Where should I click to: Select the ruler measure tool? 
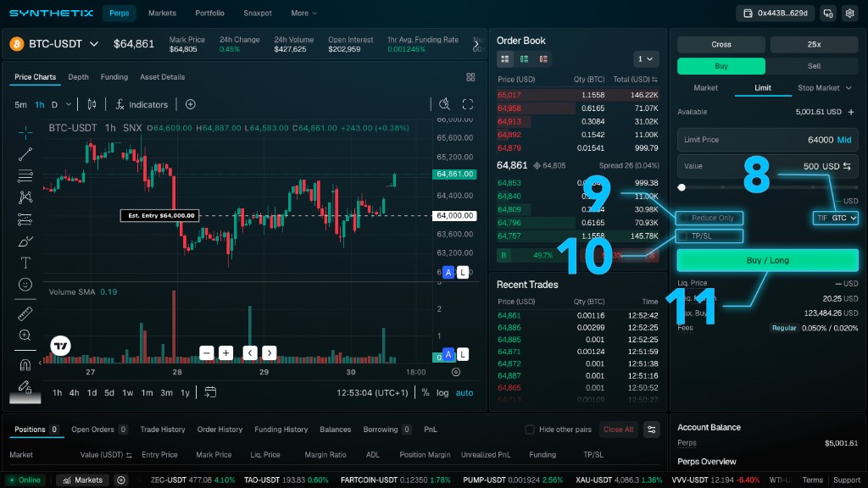pyautogui.click(x=25, y=313)
